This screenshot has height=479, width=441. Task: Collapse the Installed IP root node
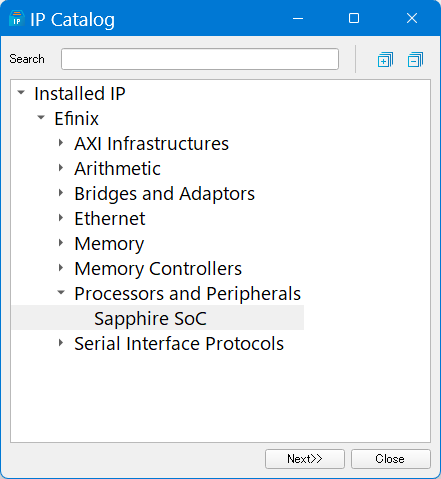(21, 92)
